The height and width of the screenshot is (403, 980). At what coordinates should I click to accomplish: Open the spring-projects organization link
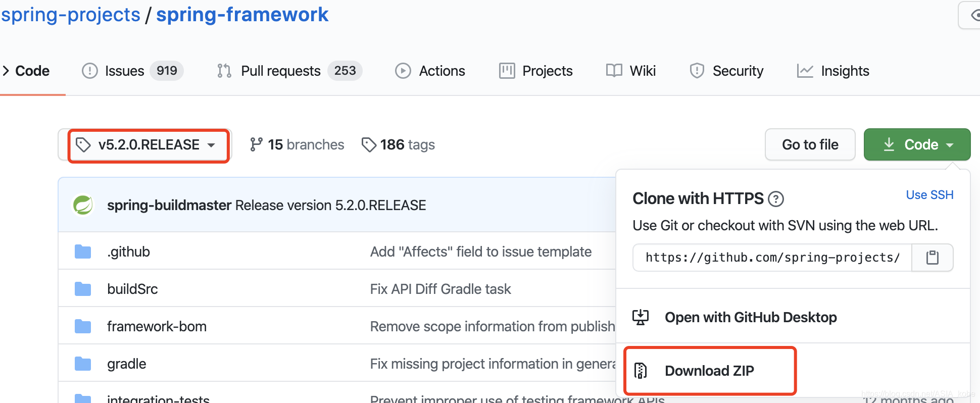point(71,15)
